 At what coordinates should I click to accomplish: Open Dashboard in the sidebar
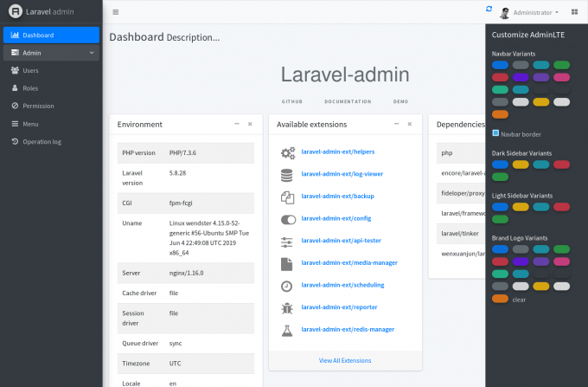click(x=51, y=35)
